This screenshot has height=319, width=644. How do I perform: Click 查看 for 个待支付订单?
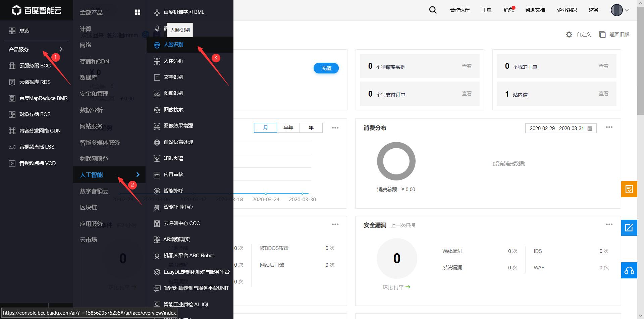(467, 94)
